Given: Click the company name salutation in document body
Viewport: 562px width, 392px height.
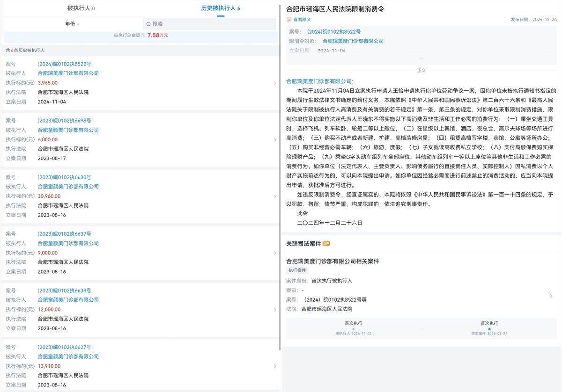Looking at the screenshot, I should coord(320,81).
